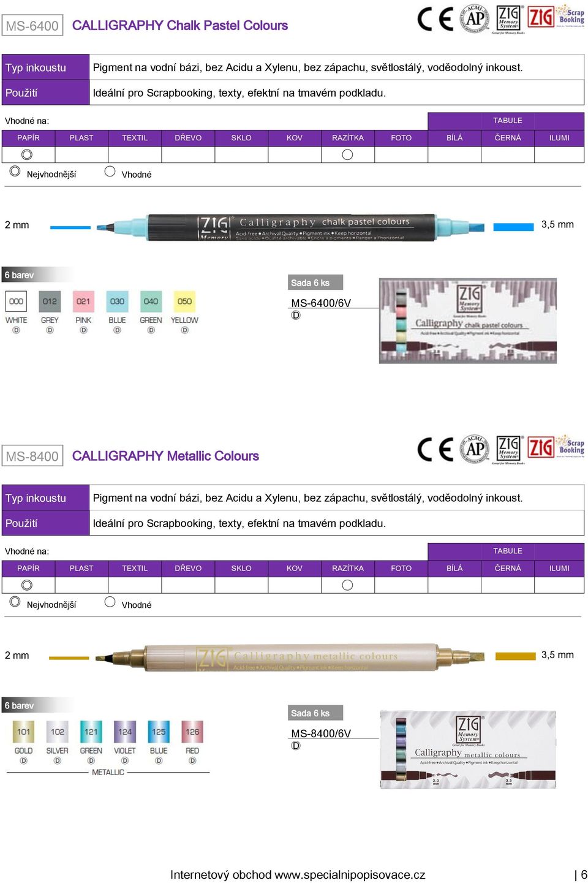
Task: Click the MS-8400/6V set code
Action: pyautogui.click(x=321, y=733)
